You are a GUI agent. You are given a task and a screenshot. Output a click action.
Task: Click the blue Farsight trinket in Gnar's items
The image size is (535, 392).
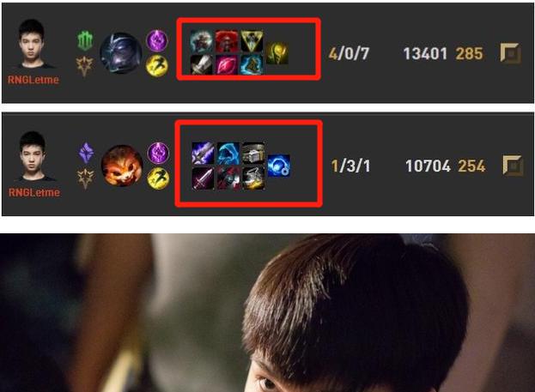point(279,166)
